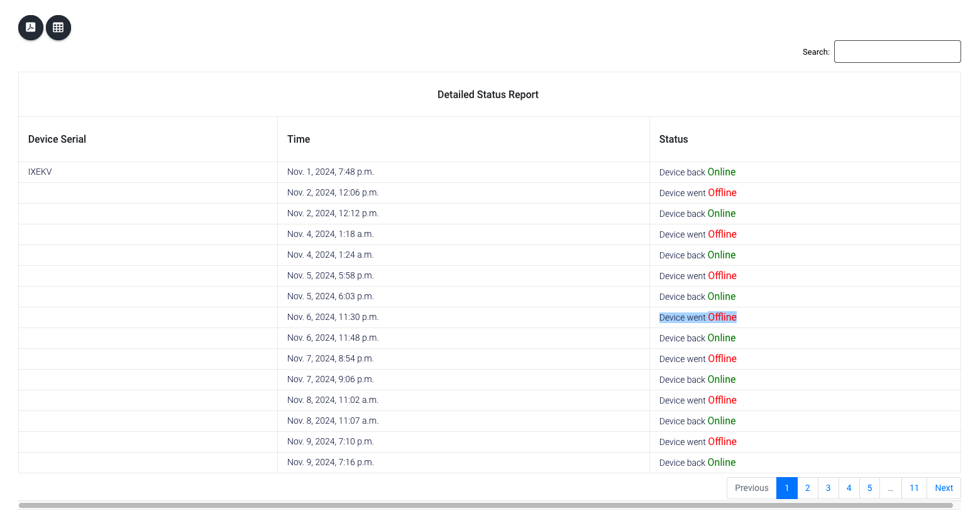Jump to page 5
This screenshot has width=980, height=523.
869,488
